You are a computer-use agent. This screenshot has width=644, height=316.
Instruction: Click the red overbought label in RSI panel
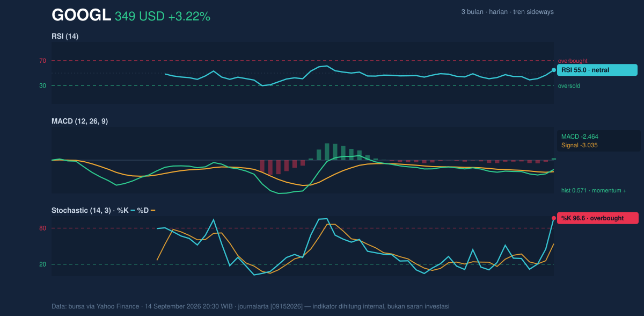pyautogui.click(x=573, y=61)
